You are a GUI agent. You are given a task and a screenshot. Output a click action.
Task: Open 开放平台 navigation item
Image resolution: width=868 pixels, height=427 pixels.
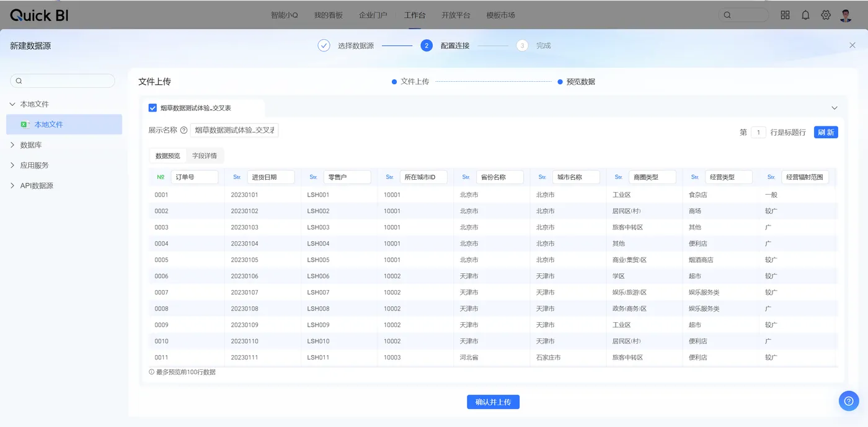coord(456,15)
